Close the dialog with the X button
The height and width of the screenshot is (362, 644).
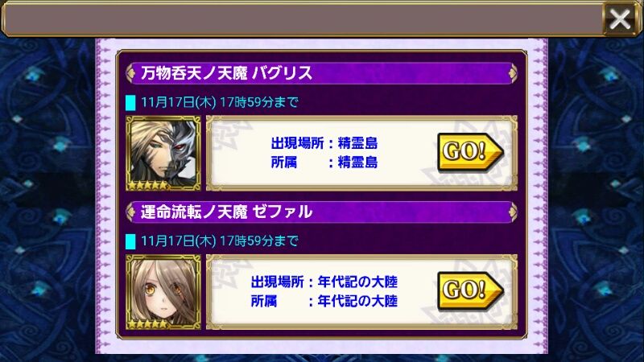619,19
